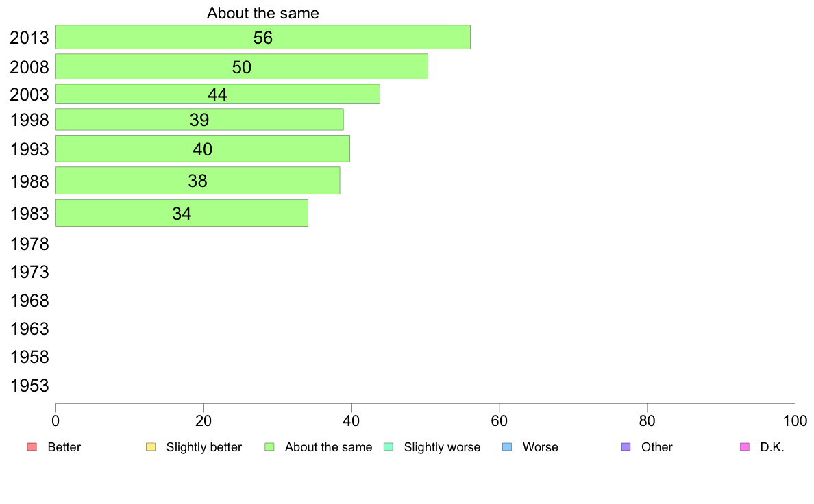
Task: Click the Slightly better yellow swatch
Action: click(x=151, y=447)
